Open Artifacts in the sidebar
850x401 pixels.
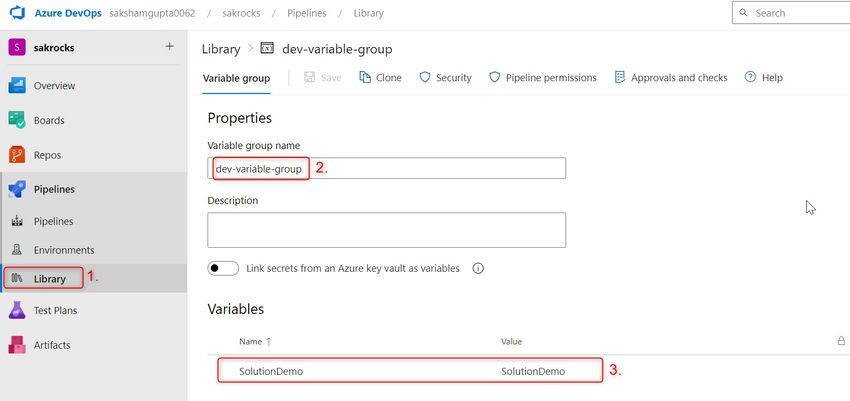(x=51, y=345)
